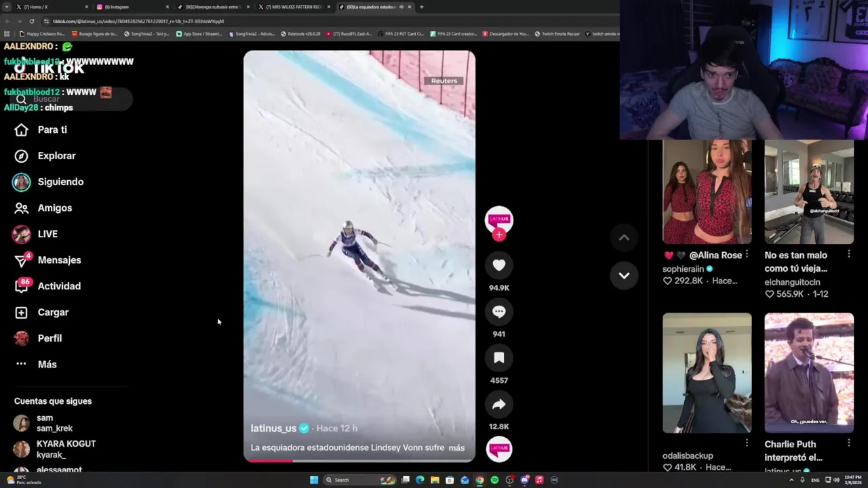Click the Buscar search field
Image resolution: width=868 pixels, height=488 pixels.
click(x=73, y=99)
